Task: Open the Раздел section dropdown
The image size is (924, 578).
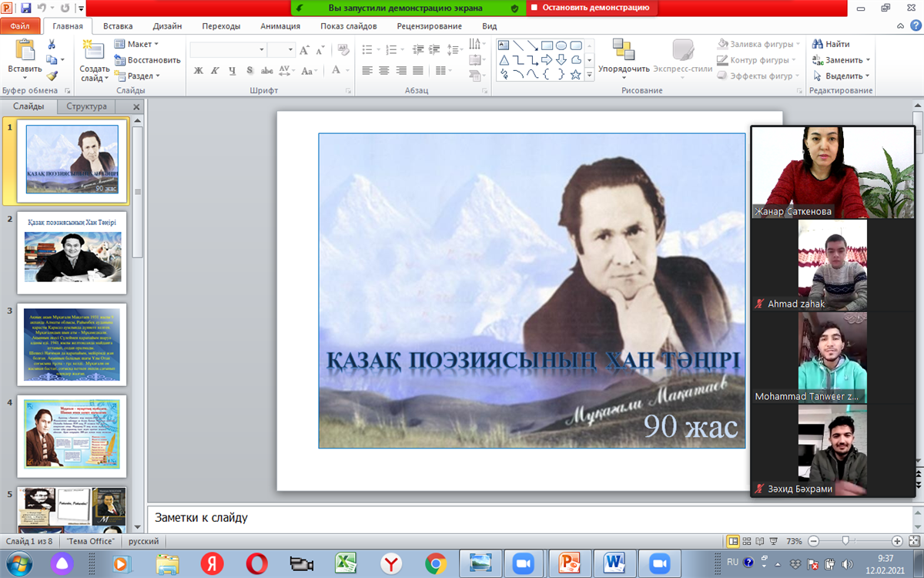Action: click(x=138, y=76)
